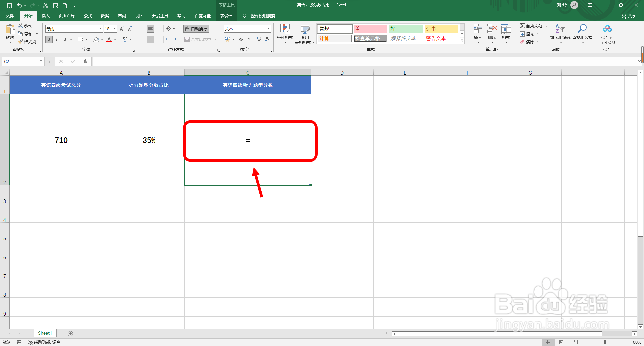This screenshot has width=644, height=346.
Task: Click the Increase Decimal icon
Action: (x=259, y=39)
